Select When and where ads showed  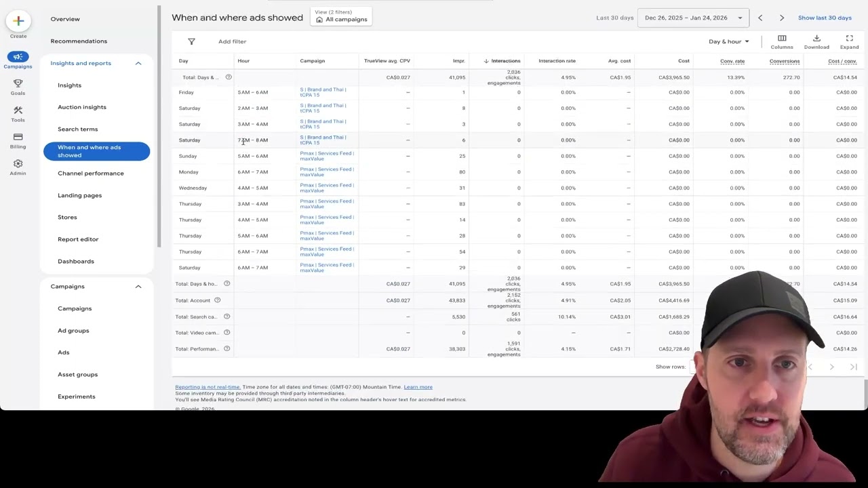97,151
